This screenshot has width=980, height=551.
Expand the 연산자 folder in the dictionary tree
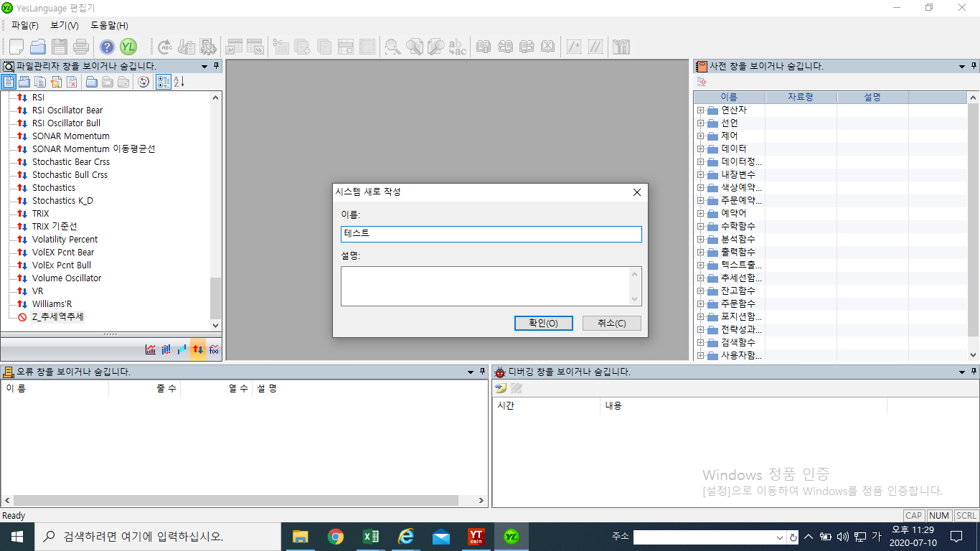coord(700,110)
